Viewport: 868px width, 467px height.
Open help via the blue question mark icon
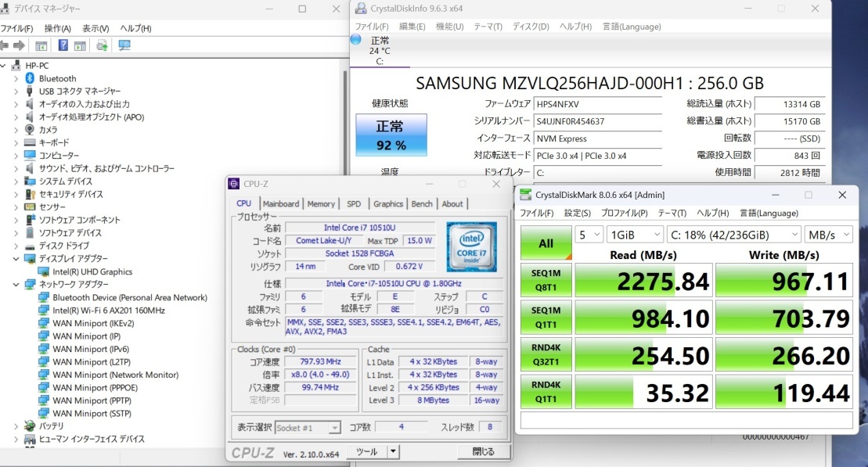pyautogui.click(x=63, y=45)
